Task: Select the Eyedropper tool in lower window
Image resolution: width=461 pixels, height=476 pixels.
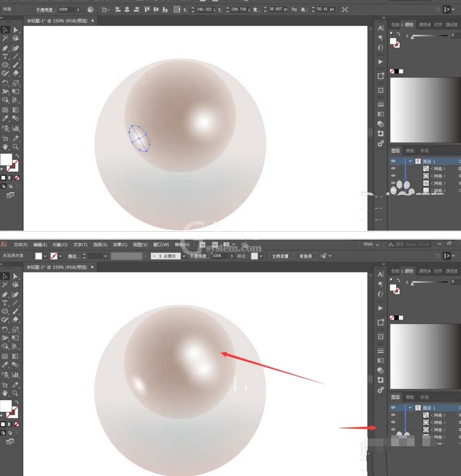Action: (5, 365)
